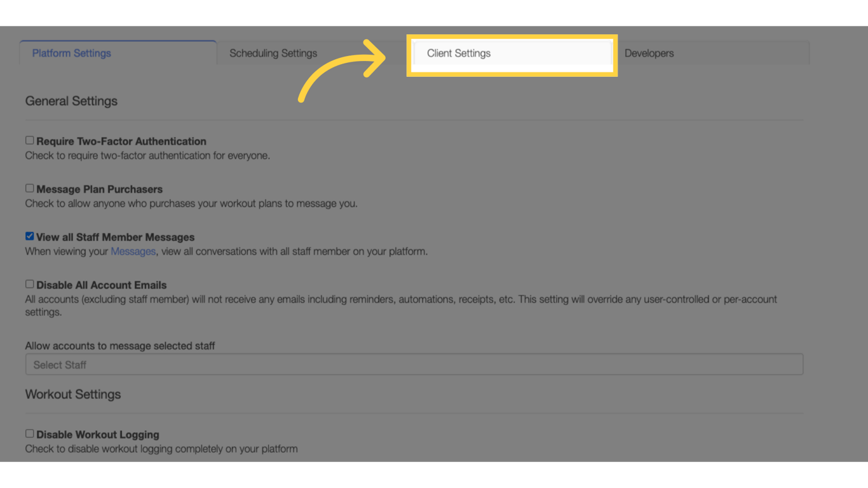Click the Message Plan Purchasers label text
This screenshot has width=868, height=488.
point(98,189)
